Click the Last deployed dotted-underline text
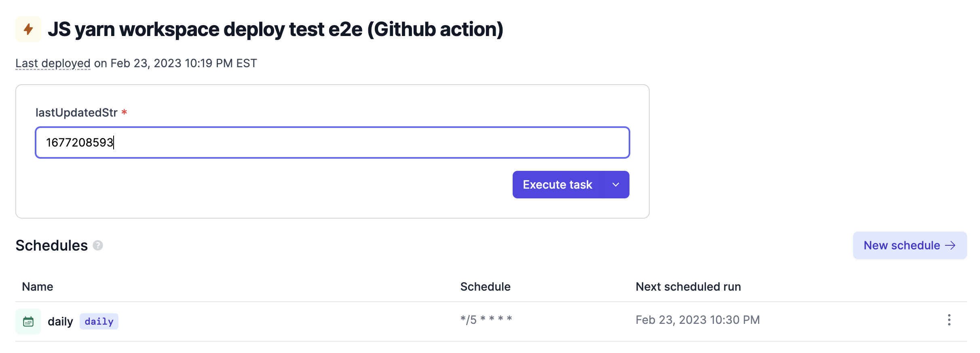 coord(53,63)
